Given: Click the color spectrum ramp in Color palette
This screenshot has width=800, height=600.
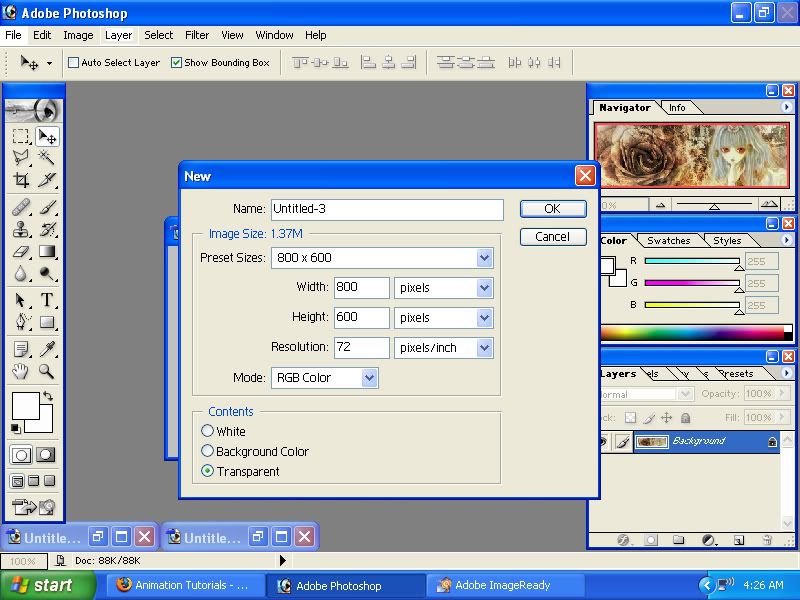Looking at the screenshot, I should point(697,333).
